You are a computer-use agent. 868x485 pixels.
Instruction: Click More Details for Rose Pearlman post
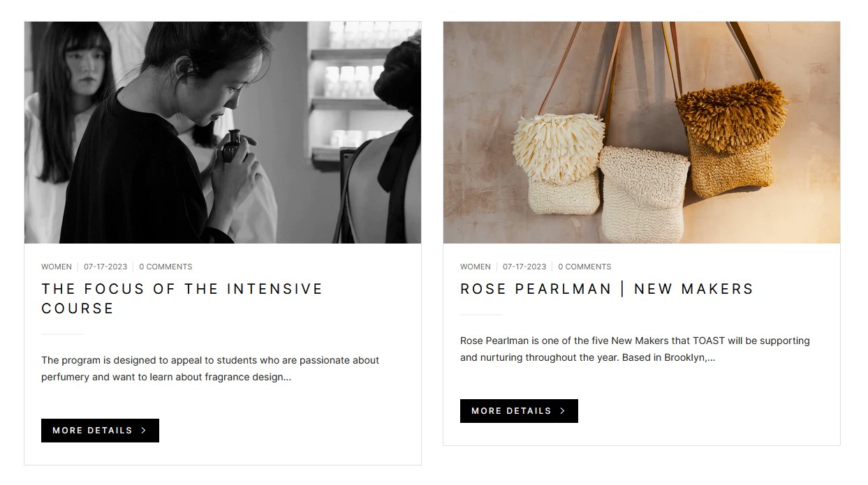pos(519,411)
